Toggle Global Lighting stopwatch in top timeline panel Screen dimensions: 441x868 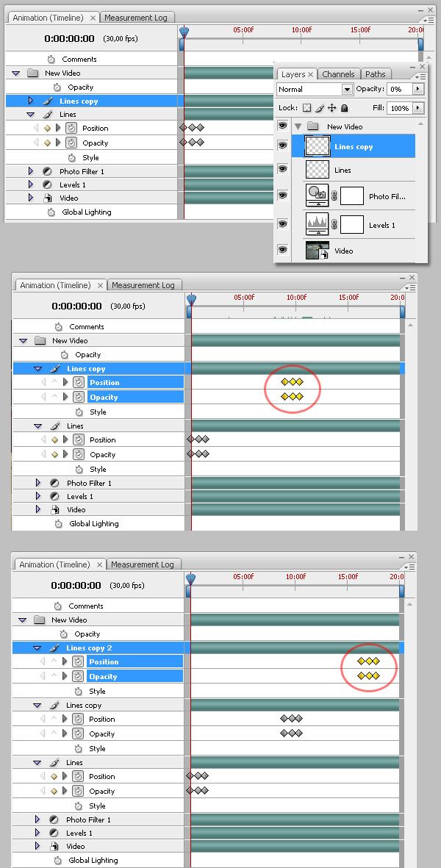point(51,212)
